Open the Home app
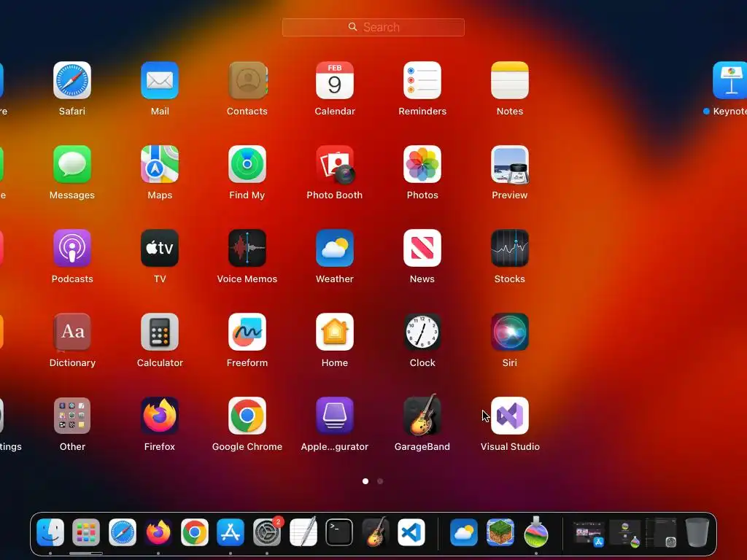The height and width of the screenshot is (560, 747). pyautogui.click(x=335, y=332)
